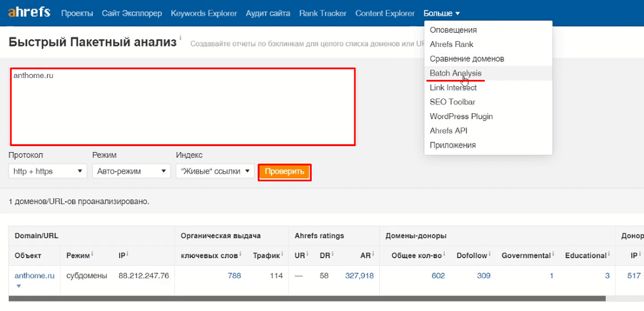Open Аудит сайта in top navigation

[268, 13]
